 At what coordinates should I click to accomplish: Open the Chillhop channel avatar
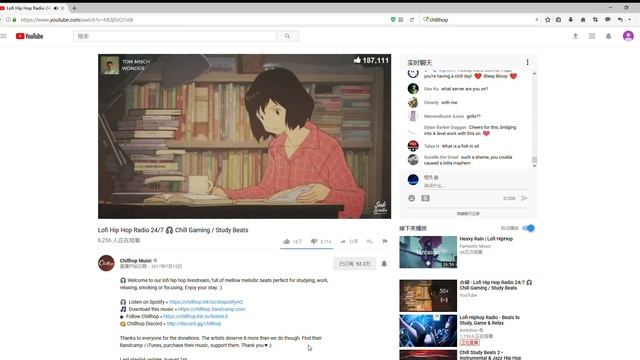[x=106, y=263]
